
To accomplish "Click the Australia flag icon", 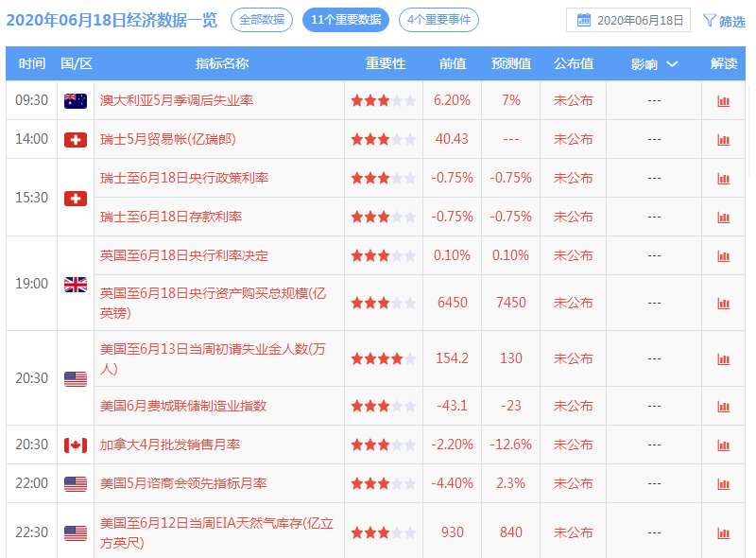I will click(76, 100).
